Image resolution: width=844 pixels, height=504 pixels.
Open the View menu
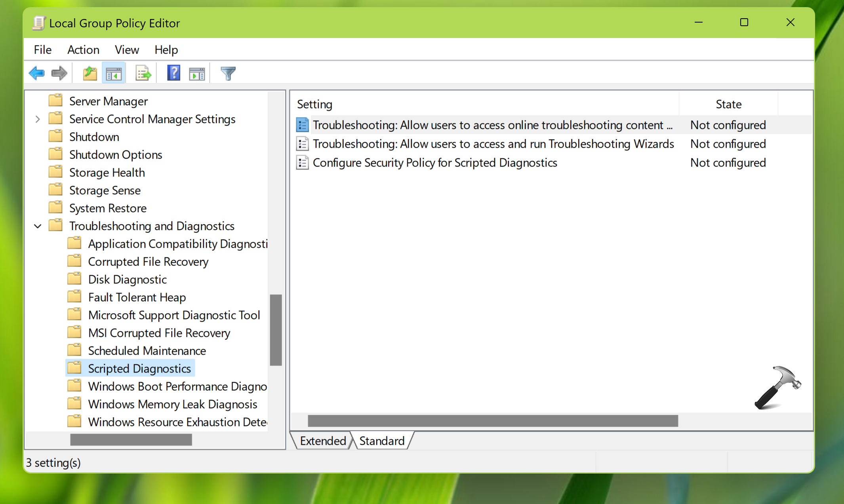coord(127,50)
